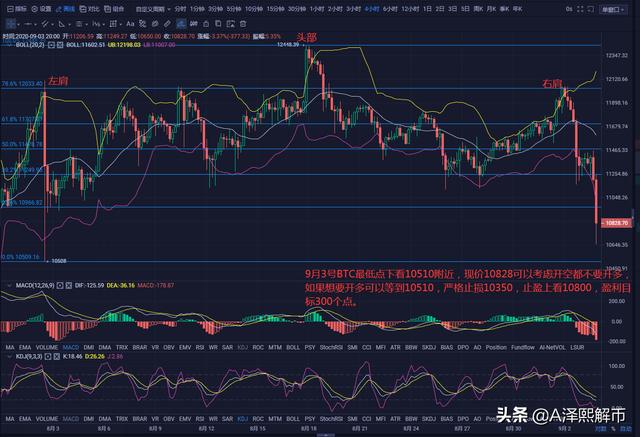Click the copy drawings icon

click(218, 24)
